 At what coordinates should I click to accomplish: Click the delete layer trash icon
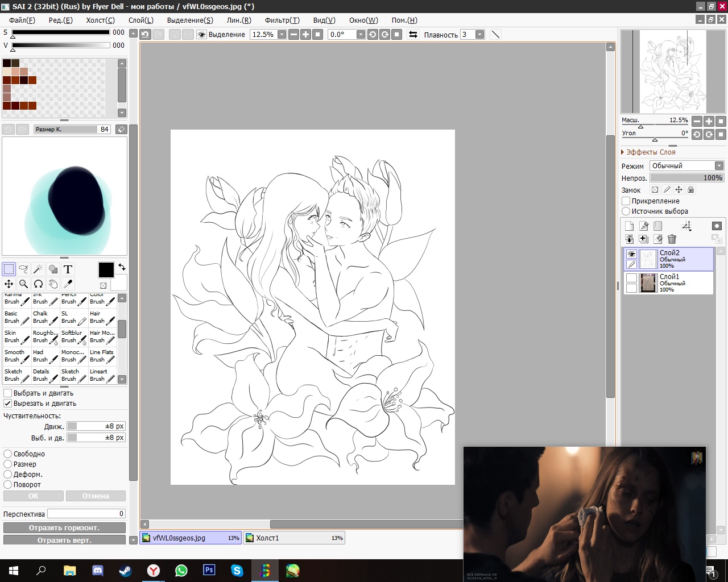click(x=672, y=239)
